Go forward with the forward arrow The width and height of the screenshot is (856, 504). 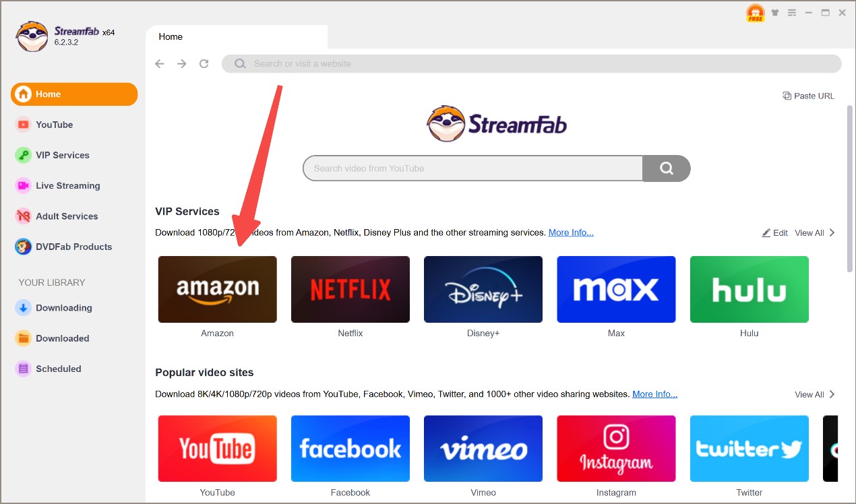(182, 63)
